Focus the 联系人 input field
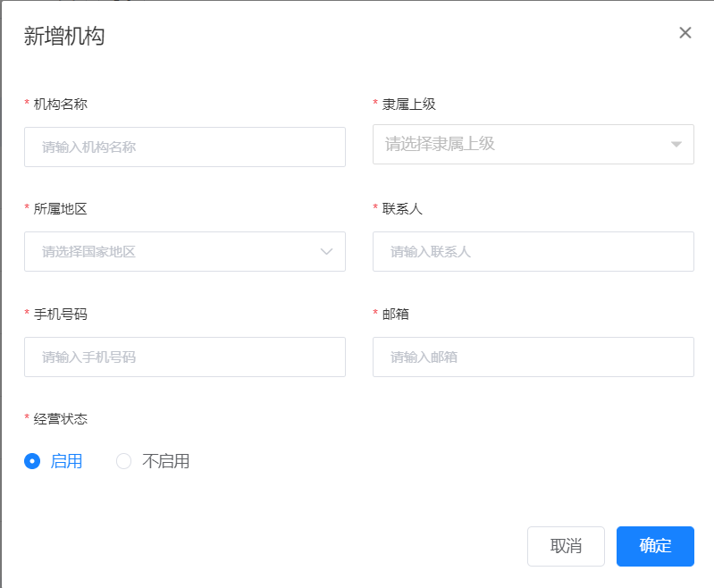This screenshot has width=714, height=588. [533, 252]
